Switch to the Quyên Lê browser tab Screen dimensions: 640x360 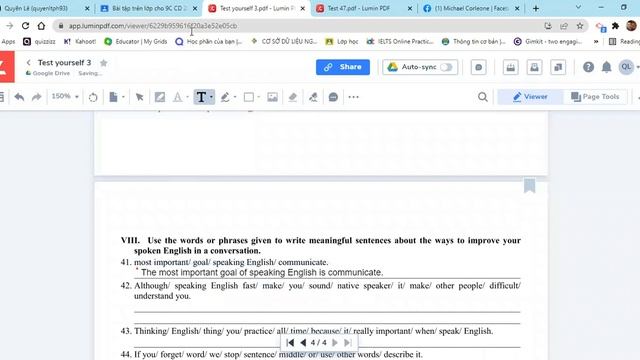click(x=46, y=8)
